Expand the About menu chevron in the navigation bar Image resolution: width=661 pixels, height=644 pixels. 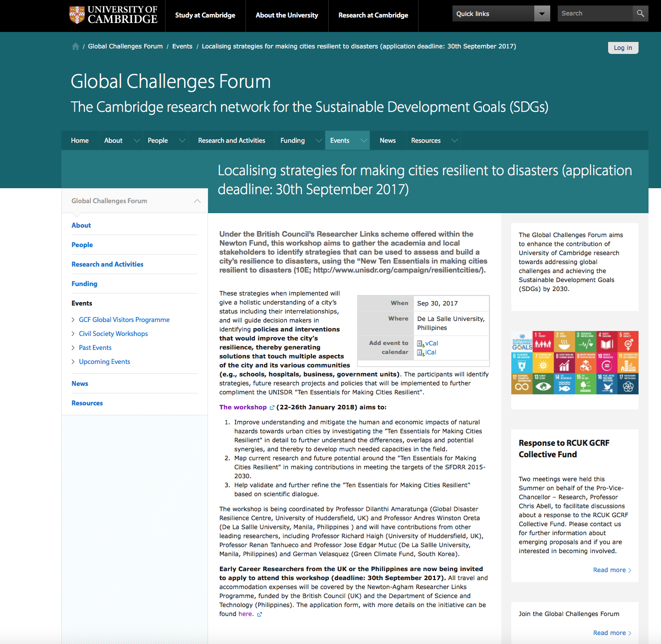tap(137, 141)
